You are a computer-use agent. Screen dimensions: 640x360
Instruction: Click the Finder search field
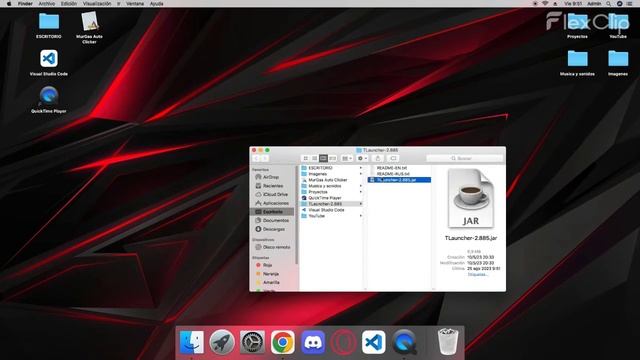pyautogui.click(x=464, y=158)
